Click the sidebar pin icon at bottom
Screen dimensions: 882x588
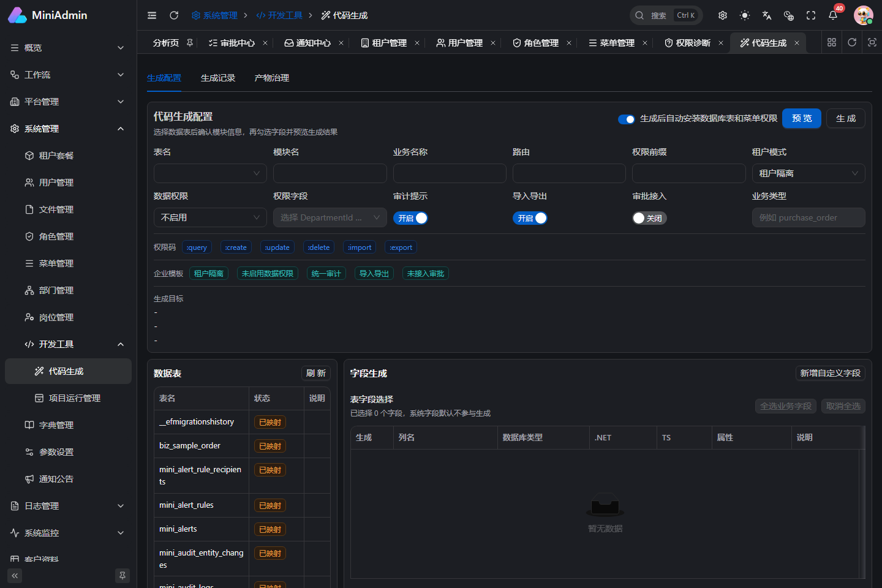click(123, 576)
